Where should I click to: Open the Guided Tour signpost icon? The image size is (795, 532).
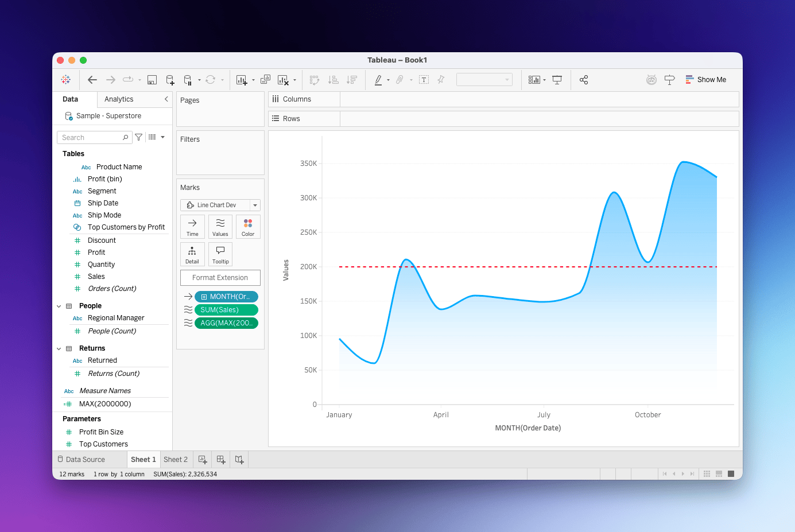(669, 80)
